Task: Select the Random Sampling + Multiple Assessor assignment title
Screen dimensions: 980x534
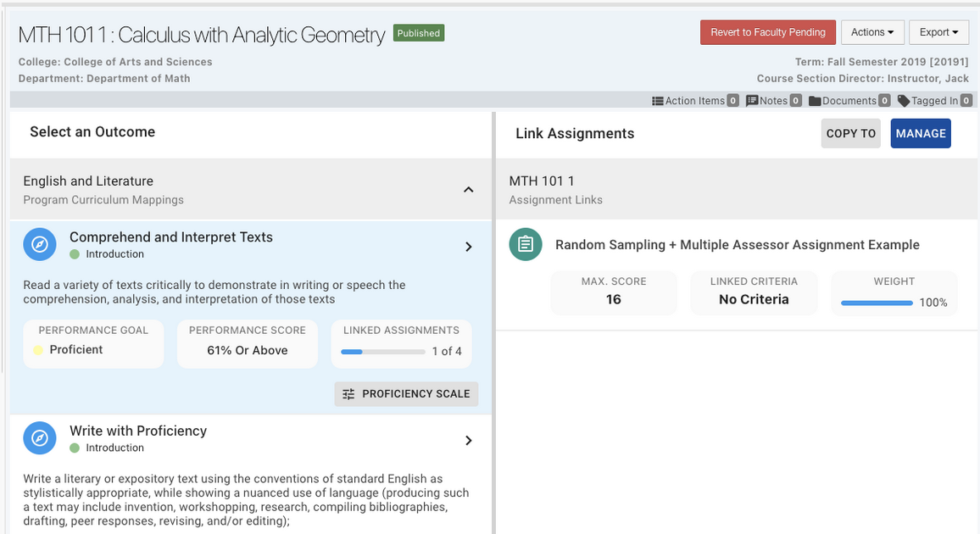Action: [737, 245]
